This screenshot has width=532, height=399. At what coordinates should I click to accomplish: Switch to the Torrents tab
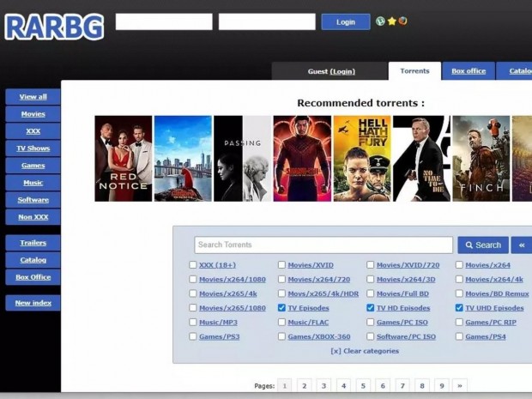click(414, 71)
